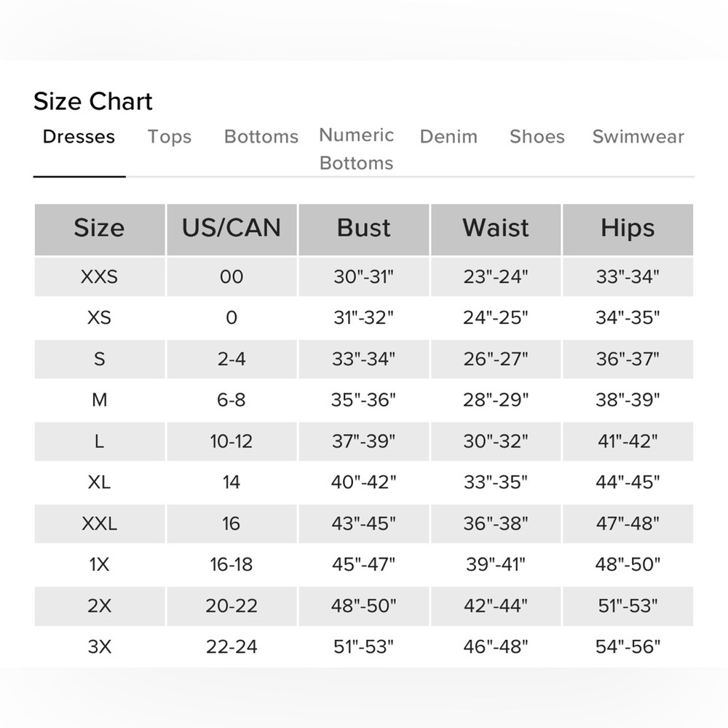728x728 pixels.
Task: Select the 3X size row label
Action: coord(99,646)
